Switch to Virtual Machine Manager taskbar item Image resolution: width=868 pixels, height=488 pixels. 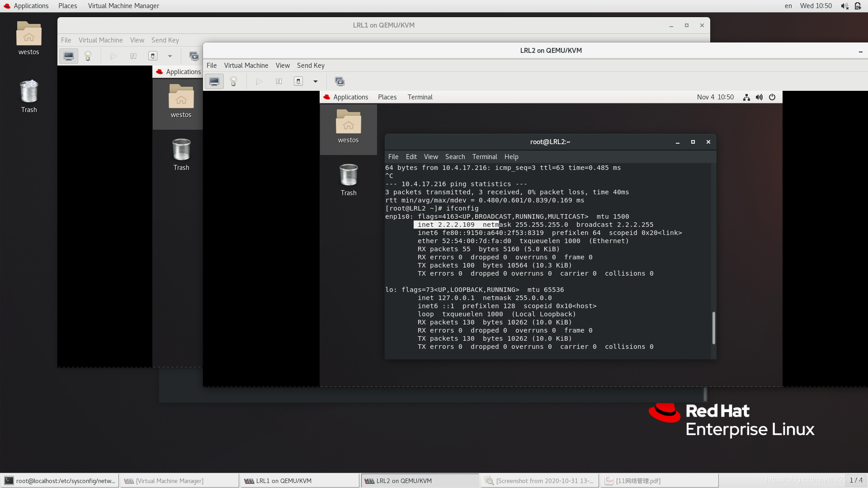coord(179,481)
